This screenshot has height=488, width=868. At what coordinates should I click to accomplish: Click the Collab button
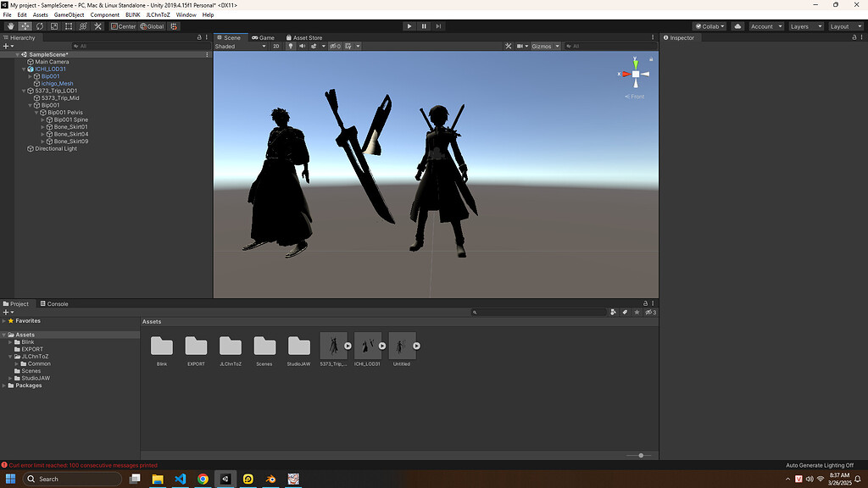coord(709,25)
